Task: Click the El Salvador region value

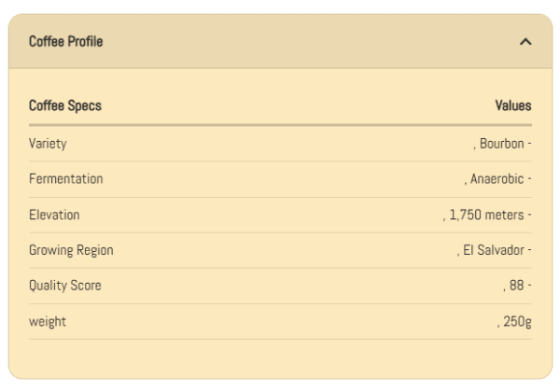Action: pos(494,250)
